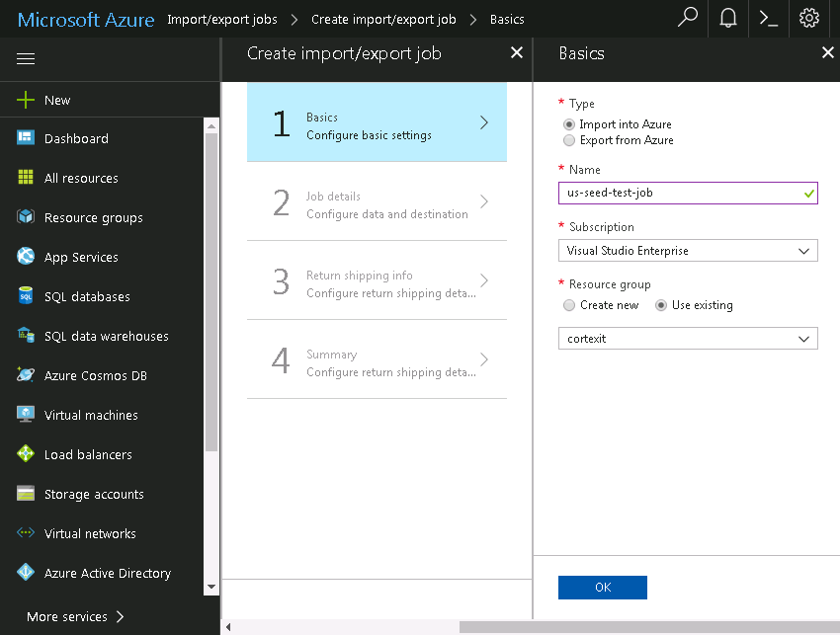Click the Name input field
Image resolution: width=840 pixels, height=635 pixels.
point(688,194)
